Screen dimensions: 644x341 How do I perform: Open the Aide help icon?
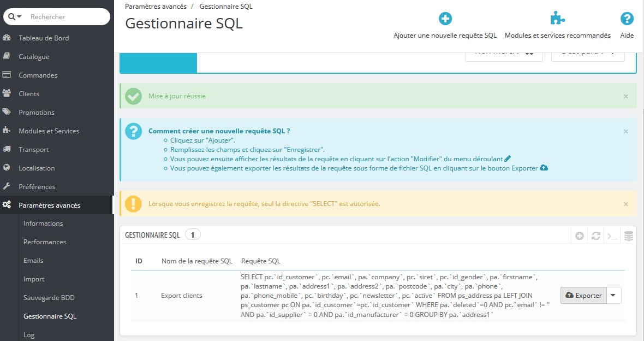tap(627, 19)
